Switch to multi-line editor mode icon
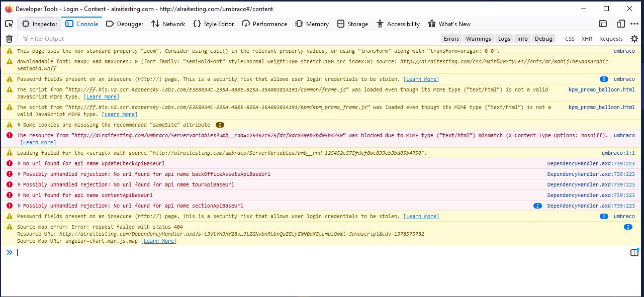 [634, 253]
